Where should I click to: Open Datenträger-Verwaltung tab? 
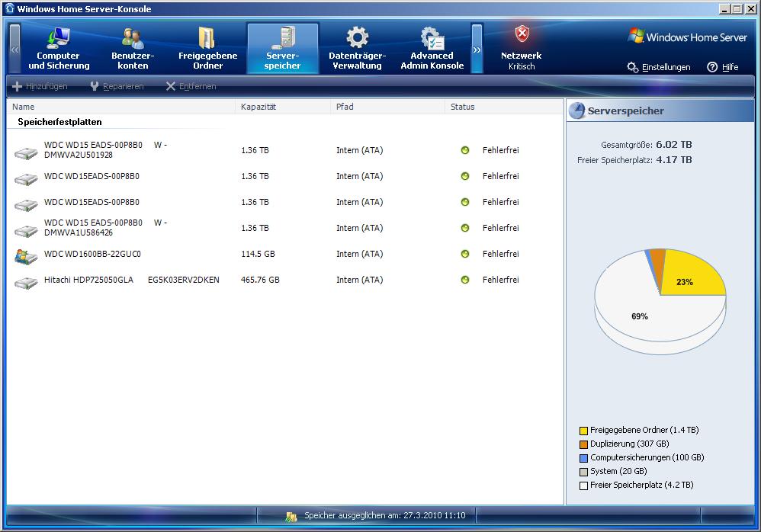coord(357,49)
